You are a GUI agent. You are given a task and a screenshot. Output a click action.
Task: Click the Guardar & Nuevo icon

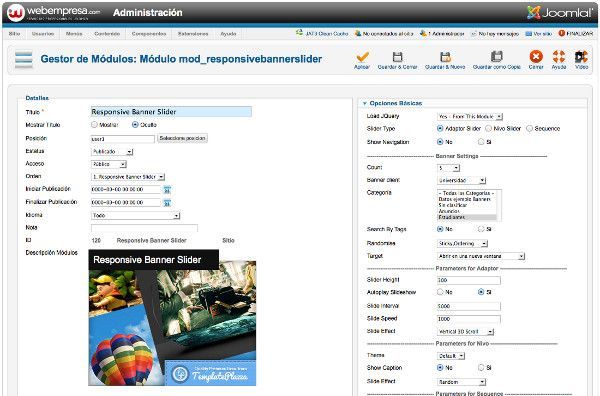tap(445, 57)
